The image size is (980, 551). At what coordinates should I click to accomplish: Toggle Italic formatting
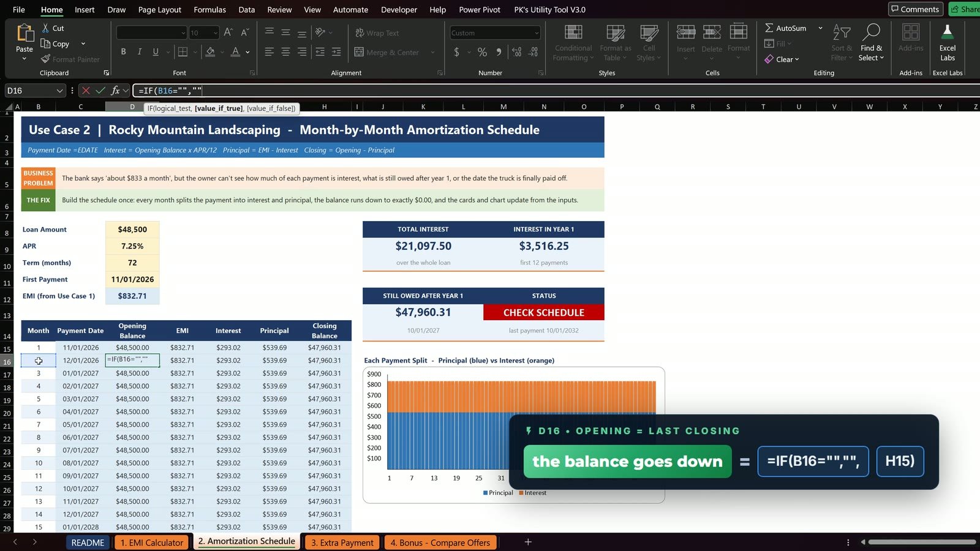coord(139,51)
